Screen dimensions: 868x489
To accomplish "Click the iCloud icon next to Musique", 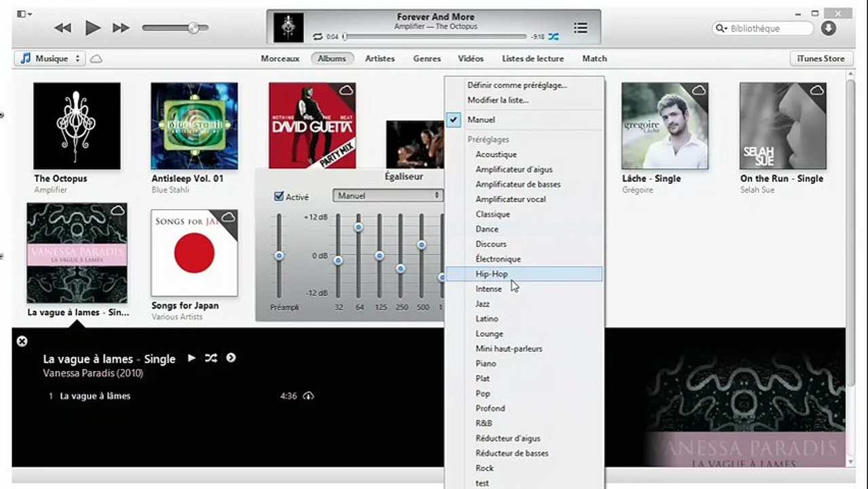I will point(96,59).
